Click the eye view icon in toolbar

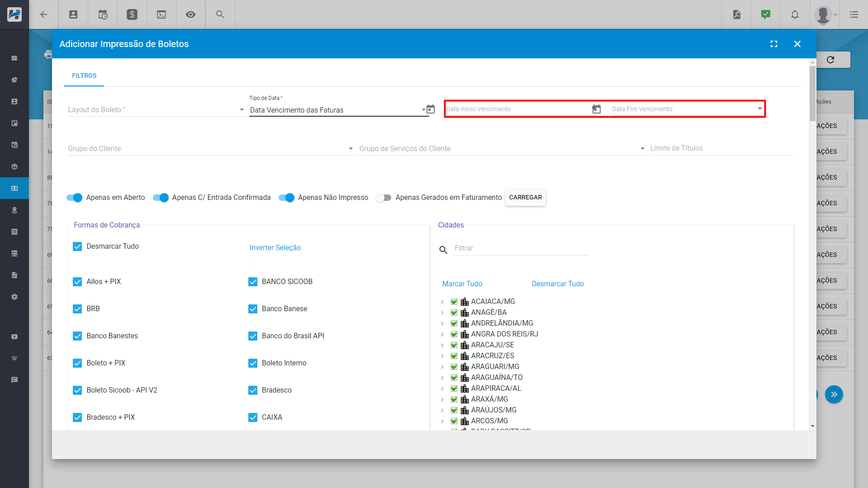pyautogui.click(x=191, y=14)
